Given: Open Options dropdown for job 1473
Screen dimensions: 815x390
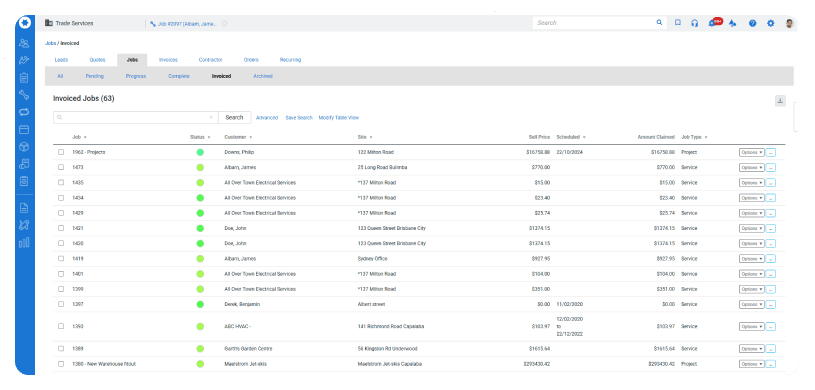Looking at the screenshot, I should point(752,167).
